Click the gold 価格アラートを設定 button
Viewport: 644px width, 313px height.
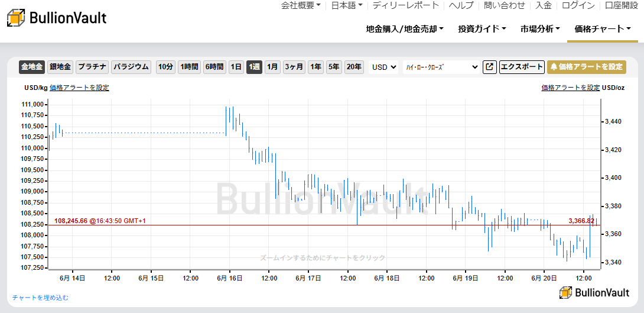pos(587,67)
